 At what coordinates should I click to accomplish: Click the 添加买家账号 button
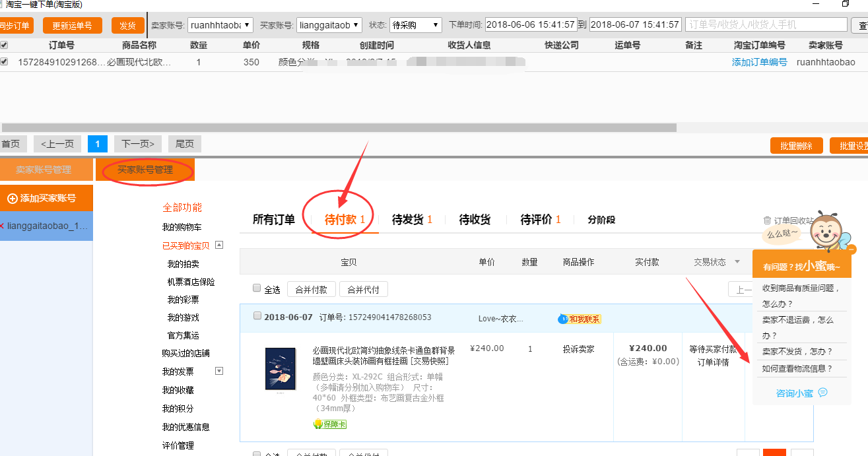(46, 198)
